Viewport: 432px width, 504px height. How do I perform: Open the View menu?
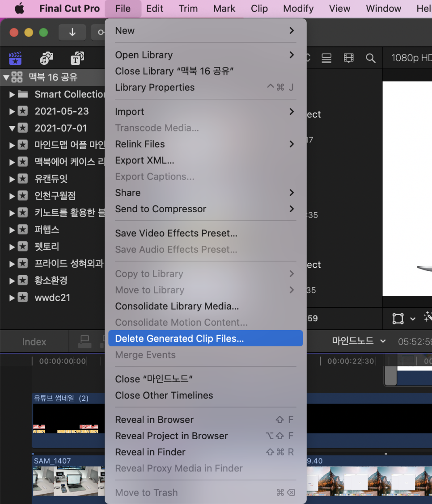pos(339,8)
